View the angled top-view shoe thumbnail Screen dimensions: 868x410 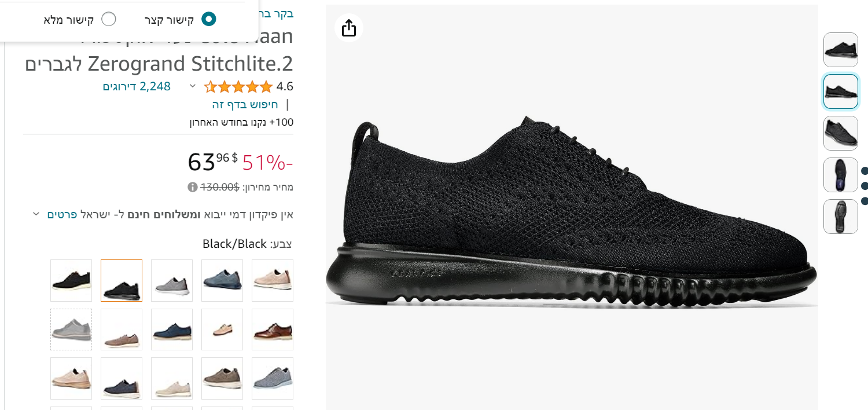841,133
